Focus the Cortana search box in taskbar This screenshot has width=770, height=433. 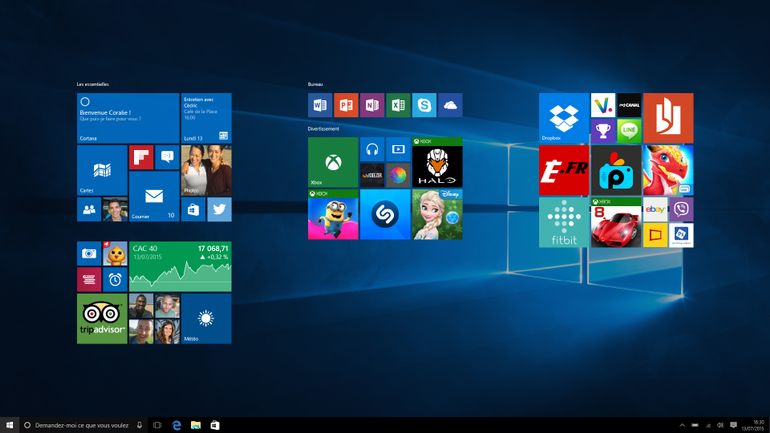(83, 425)
